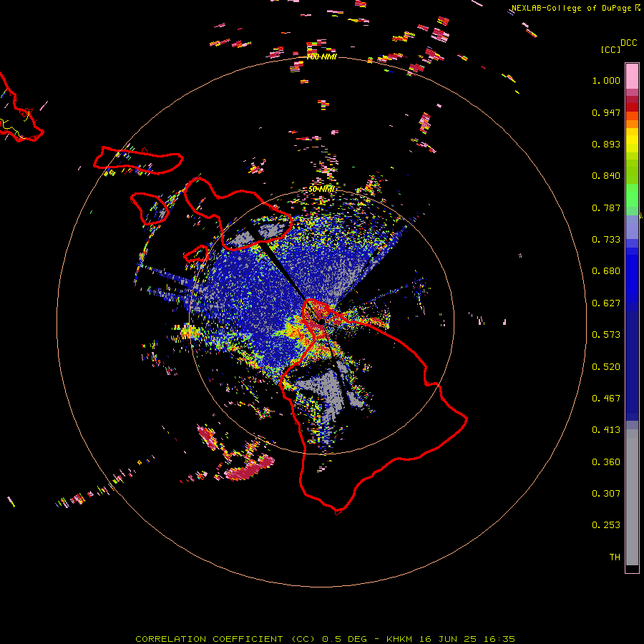Click the 1.000 value on the color scale

click(606, 80)
